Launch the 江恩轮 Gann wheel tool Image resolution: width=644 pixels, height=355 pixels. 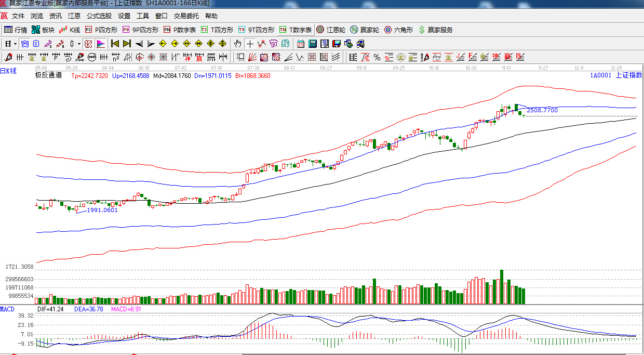pos(331,30)
